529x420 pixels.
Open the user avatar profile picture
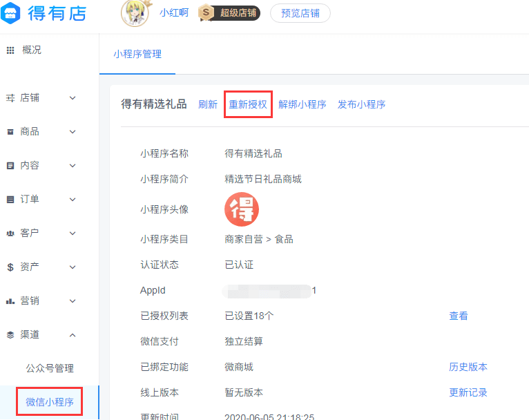click(135, 13)
